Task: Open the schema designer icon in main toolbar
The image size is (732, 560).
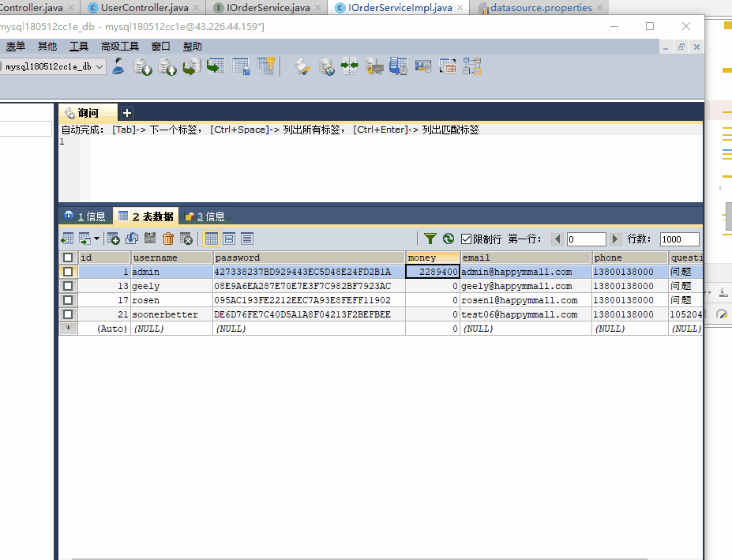Action: (x=472, y=66)
